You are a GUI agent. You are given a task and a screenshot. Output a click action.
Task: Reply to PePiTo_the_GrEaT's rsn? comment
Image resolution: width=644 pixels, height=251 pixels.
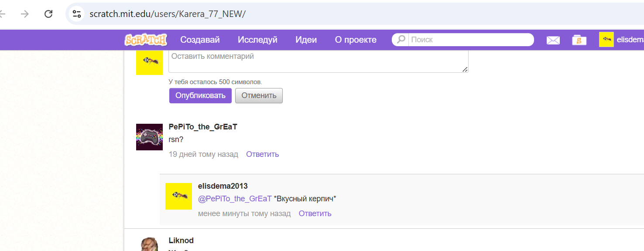[x=262, y=154]
